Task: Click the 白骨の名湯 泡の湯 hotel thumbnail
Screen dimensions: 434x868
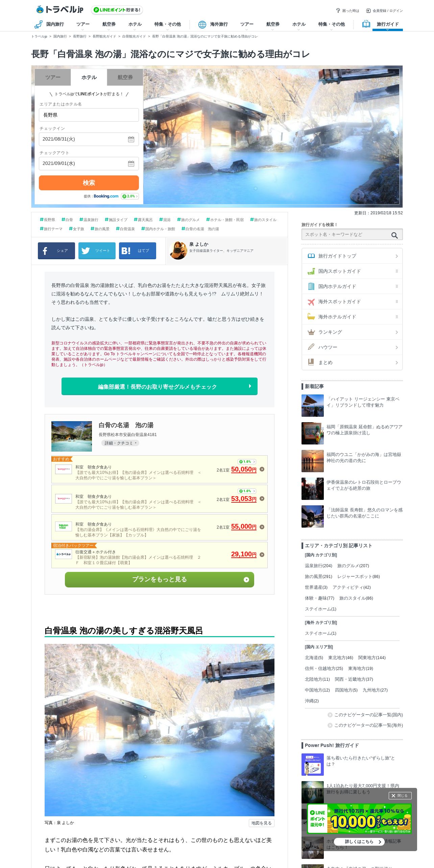Action: coord(72,436)
